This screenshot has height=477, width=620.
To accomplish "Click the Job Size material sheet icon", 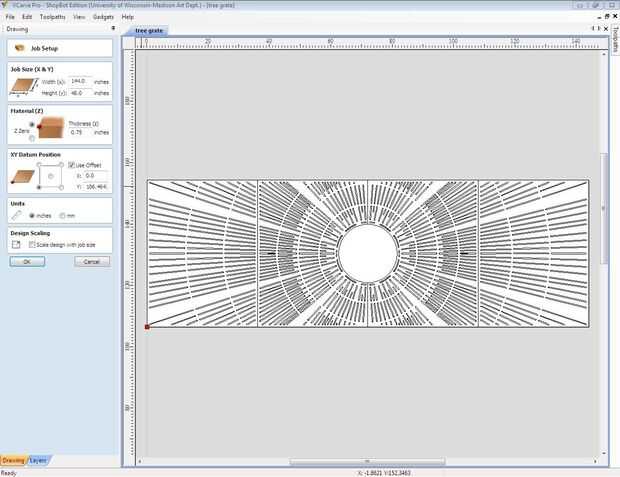I will (24, 87).
